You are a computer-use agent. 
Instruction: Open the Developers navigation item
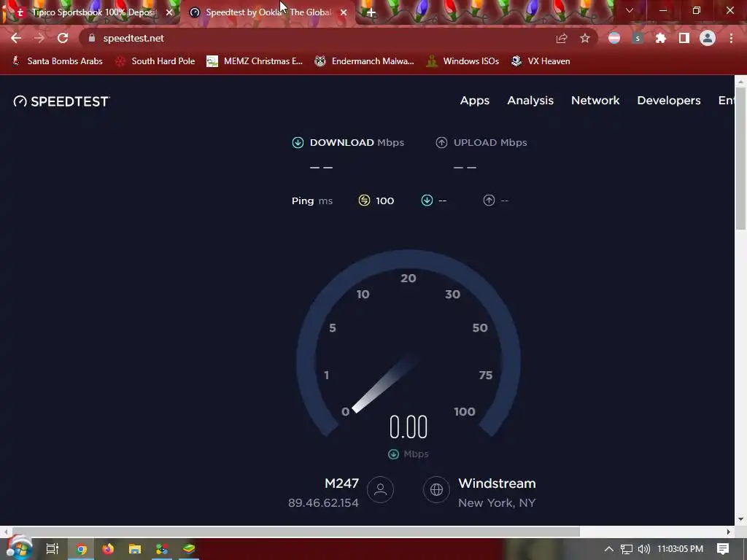coord(668,101)
